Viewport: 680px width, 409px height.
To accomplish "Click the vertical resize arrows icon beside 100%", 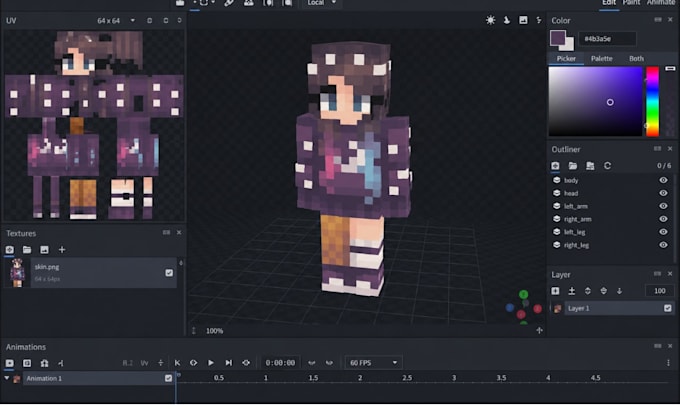I will click(x=194, y=331).
